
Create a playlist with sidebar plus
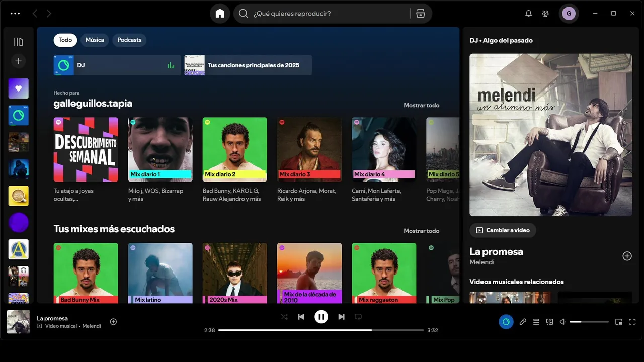[x=19, y=61]
